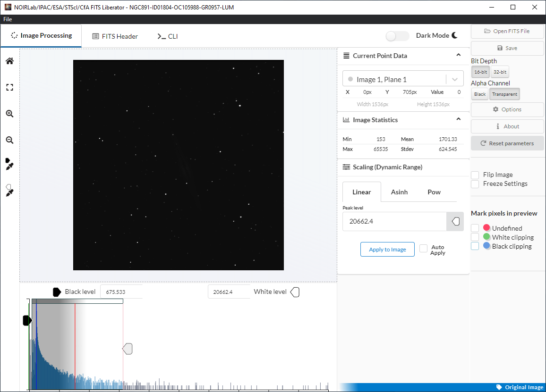Toggle the Dark Mode switch
The image size is (546, 392).
click(397, 36)
